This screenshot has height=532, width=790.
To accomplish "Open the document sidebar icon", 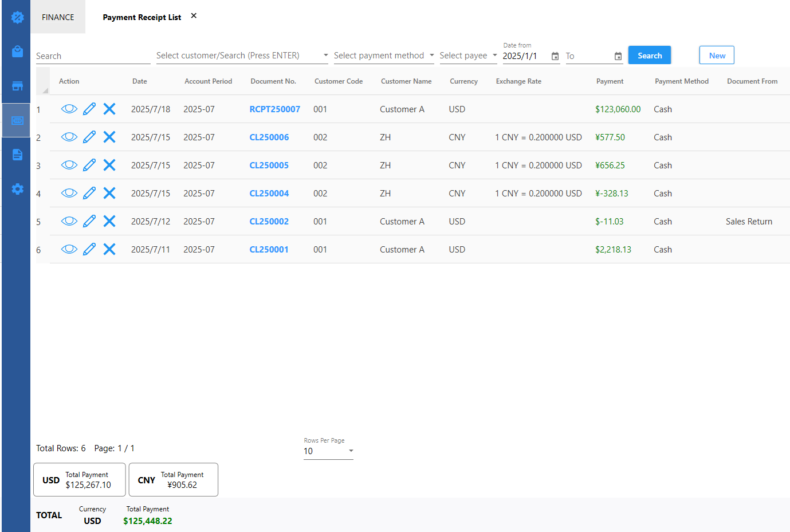I will click(x=17, y=155).
